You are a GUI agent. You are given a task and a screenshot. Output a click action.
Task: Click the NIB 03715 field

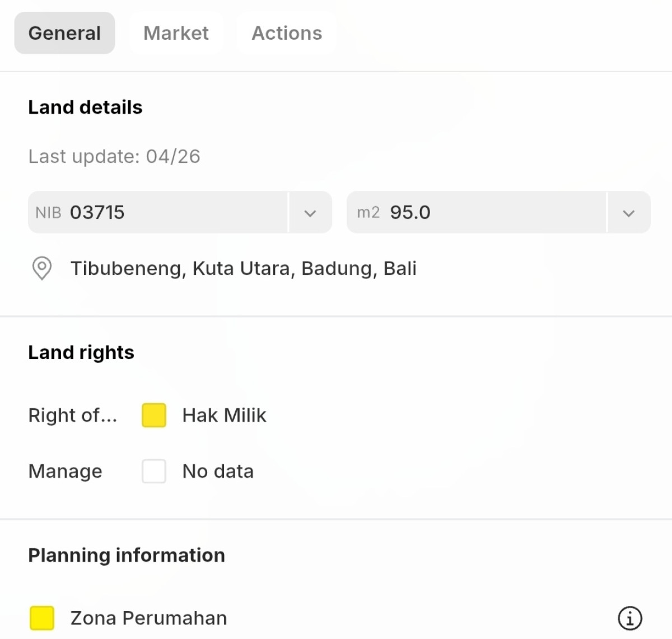point(158,212)
